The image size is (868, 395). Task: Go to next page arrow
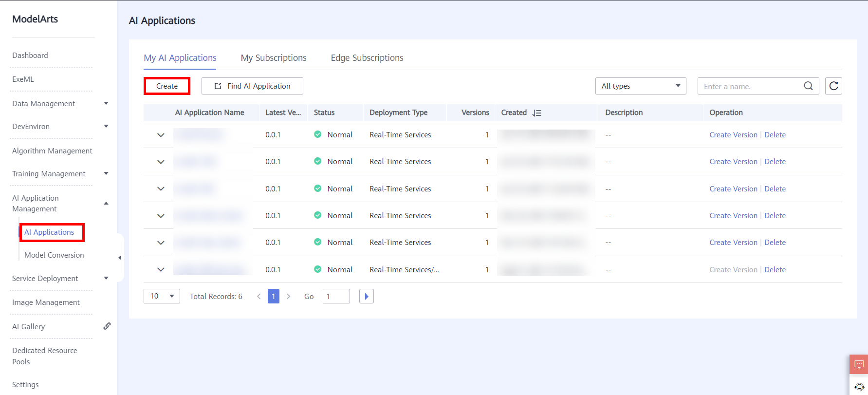[x=288, y=296]
